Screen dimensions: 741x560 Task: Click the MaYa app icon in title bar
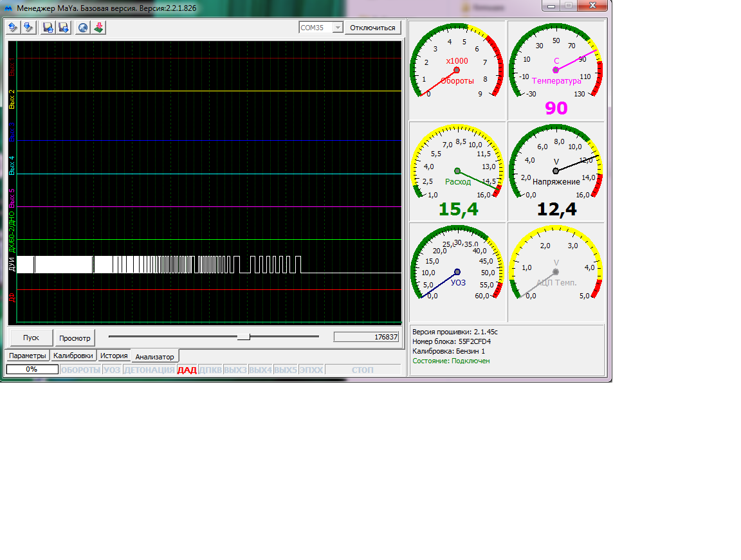point(8,8)
